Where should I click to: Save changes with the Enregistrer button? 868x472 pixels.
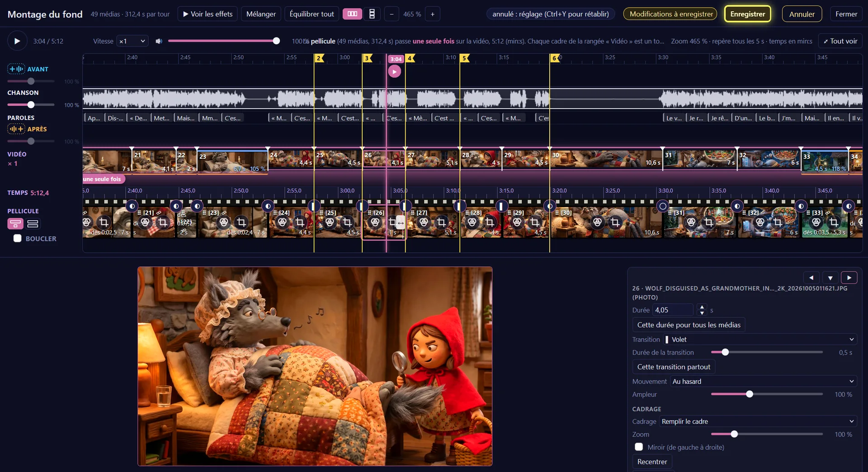click(748, 14)
